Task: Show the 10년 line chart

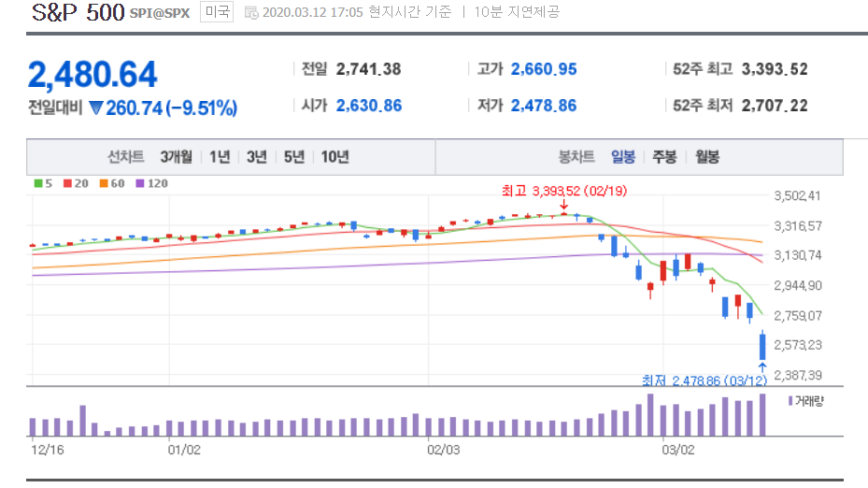Action: pyautogui.click(x=334, y=157)
